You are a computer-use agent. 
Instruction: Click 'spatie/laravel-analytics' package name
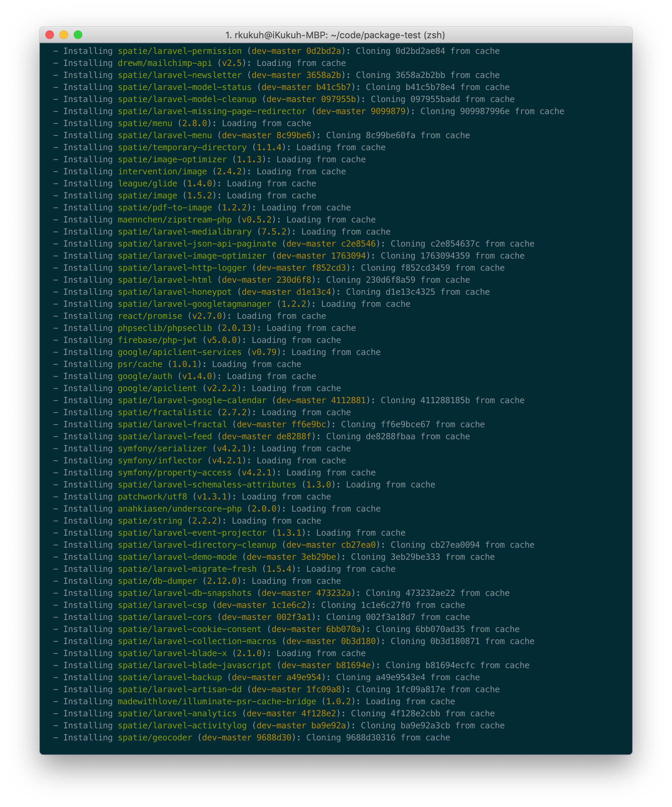pos(177,713)
